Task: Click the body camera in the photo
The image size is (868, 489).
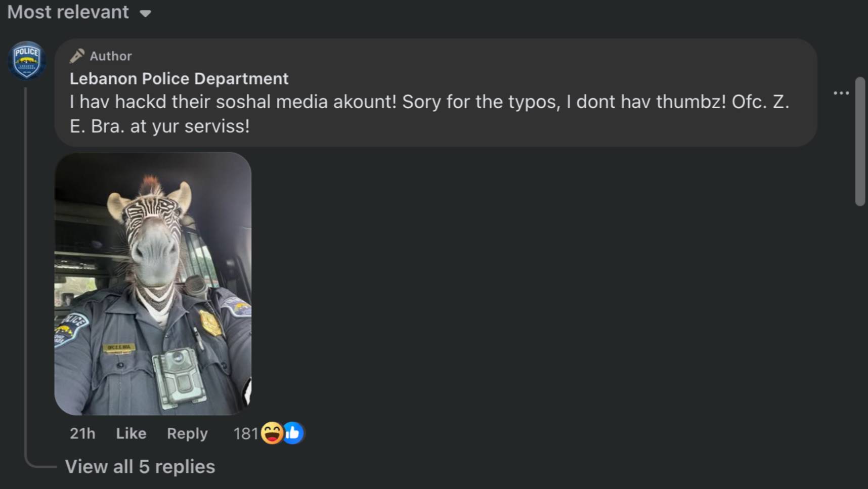Action: pos(179,377)
